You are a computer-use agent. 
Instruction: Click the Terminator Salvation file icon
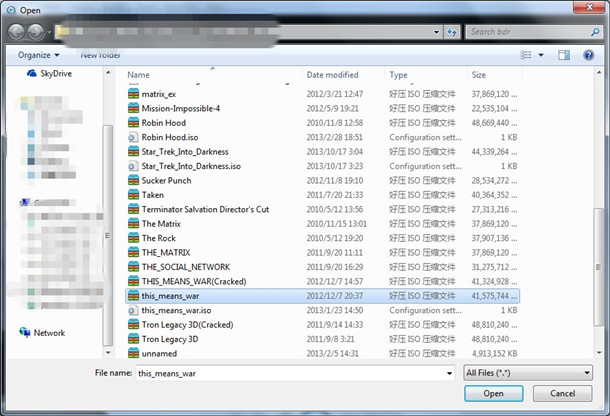(133, 209)
